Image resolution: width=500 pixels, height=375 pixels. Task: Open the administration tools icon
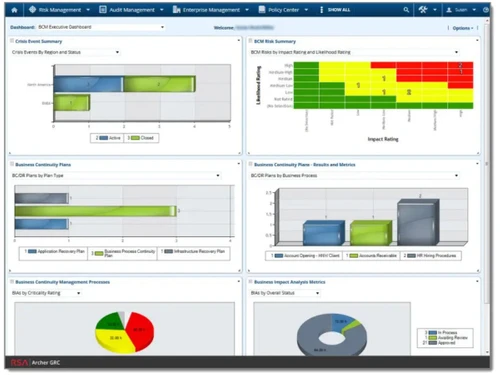(423, 10)
